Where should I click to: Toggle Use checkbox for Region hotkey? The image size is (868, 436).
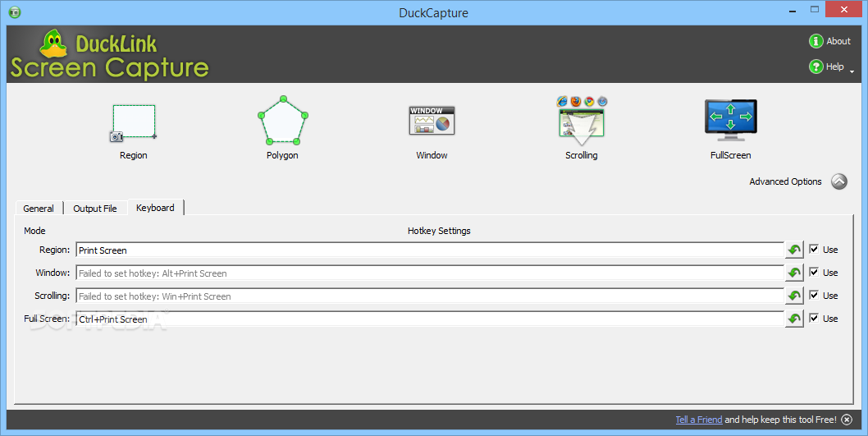[x=814, y=250]
